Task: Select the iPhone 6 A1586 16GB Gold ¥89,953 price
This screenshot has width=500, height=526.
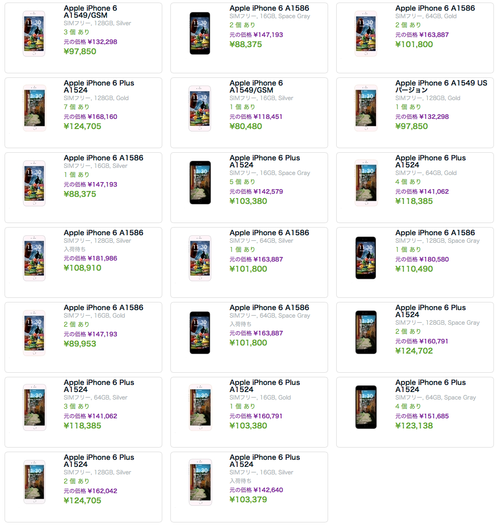Action: click(x=80, y=344)
